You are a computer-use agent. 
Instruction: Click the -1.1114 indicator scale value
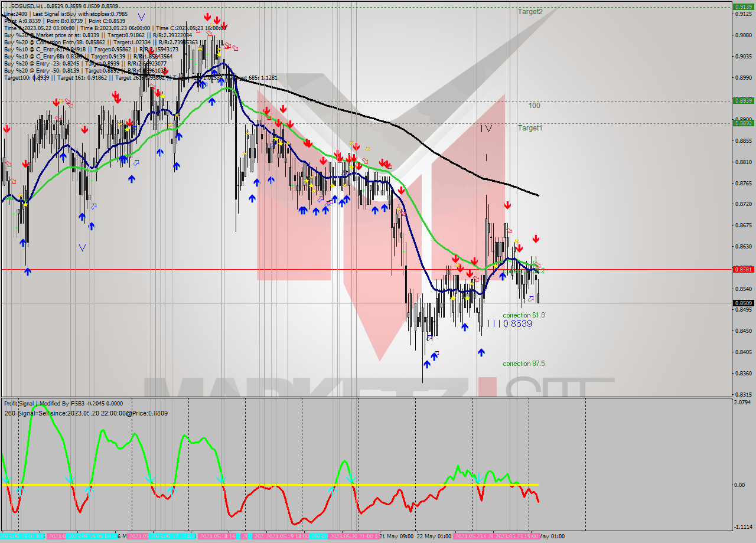743,527
